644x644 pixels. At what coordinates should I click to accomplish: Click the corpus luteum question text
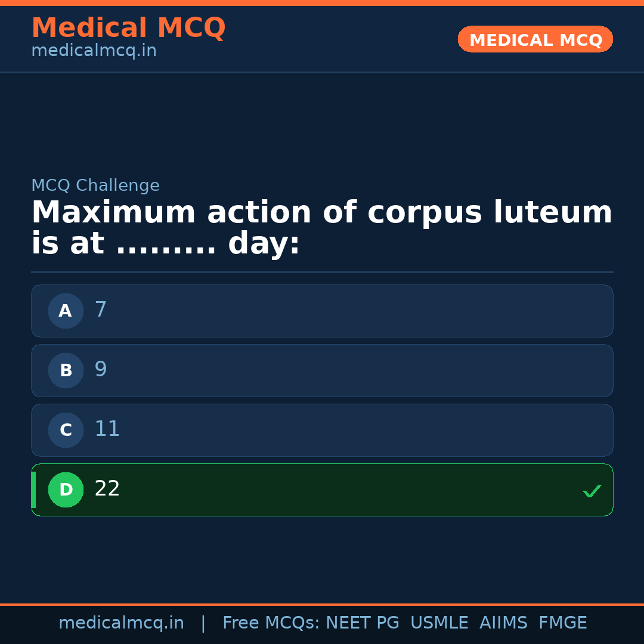click(x=322, y=227)
